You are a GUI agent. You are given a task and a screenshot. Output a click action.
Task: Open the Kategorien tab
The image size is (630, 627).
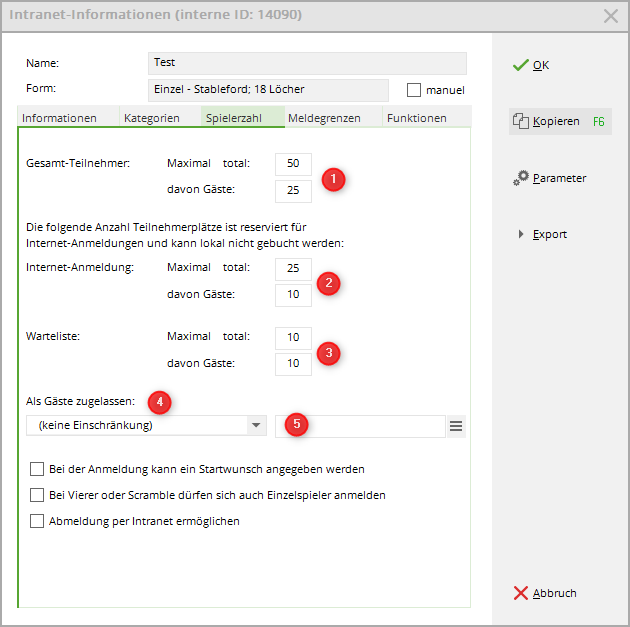click(x=152, y=118)
